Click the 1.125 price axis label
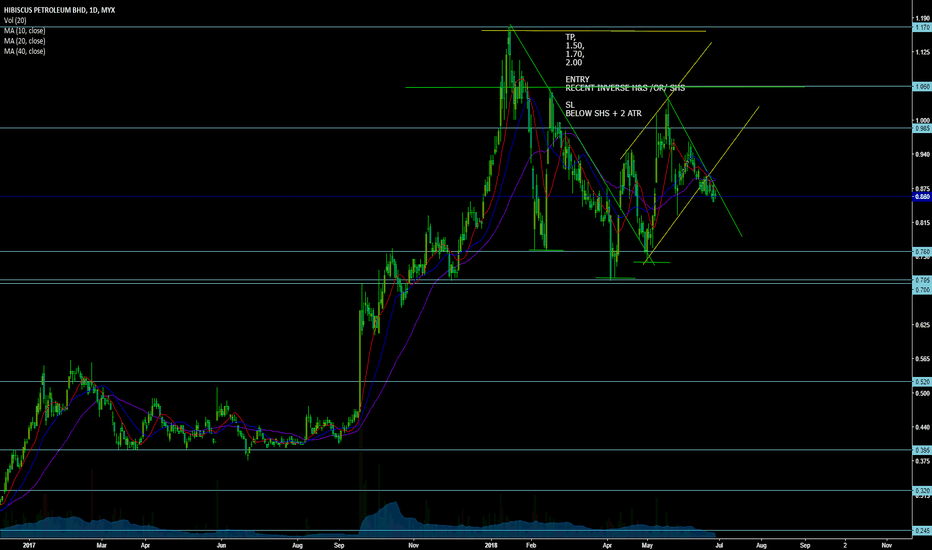 point(922,52)
